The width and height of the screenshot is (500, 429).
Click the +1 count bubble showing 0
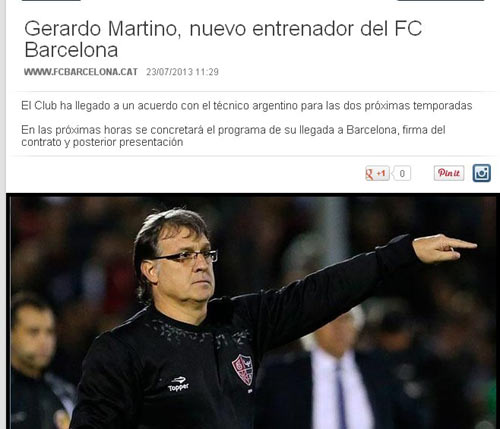click(x=402, y=173)
